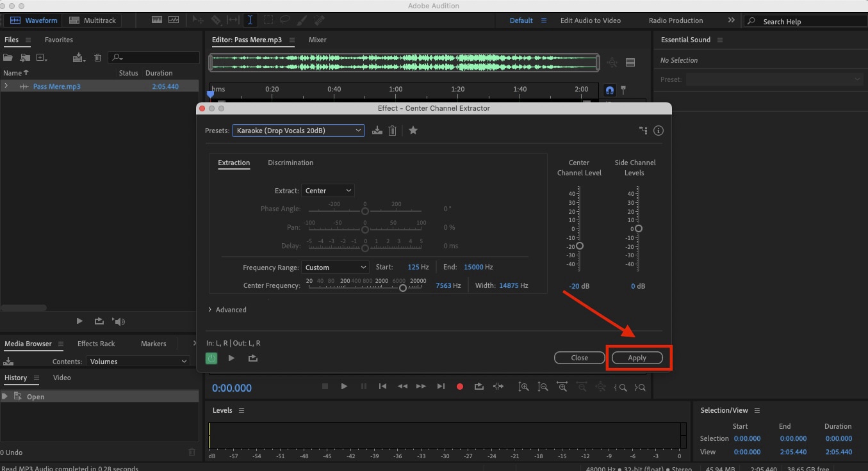Open the Video tab
The width and height of the screenshot is (868, 471).
pos(61,378)
